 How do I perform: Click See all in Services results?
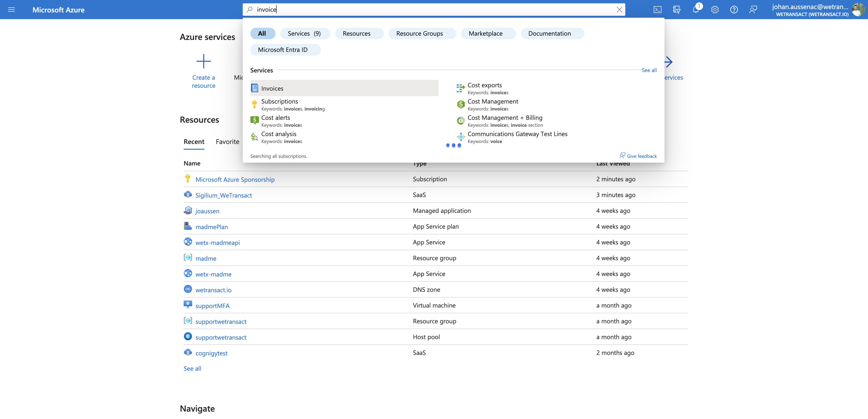pyautogui.click(x=649, y=70)
